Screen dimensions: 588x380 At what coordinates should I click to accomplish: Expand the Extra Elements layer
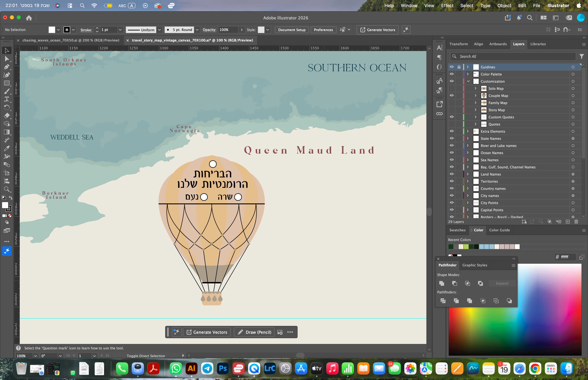tap(468, 131)
